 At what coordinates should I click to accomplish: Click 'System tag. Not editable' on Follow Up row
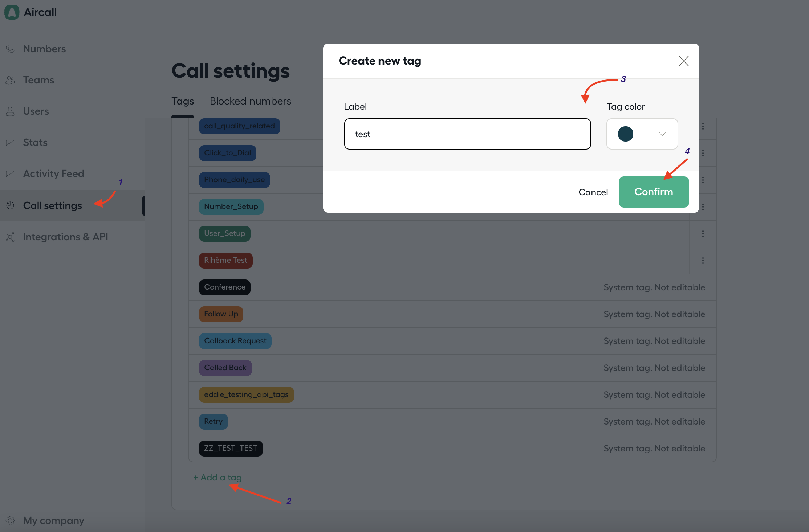click(x=654, y=314)
